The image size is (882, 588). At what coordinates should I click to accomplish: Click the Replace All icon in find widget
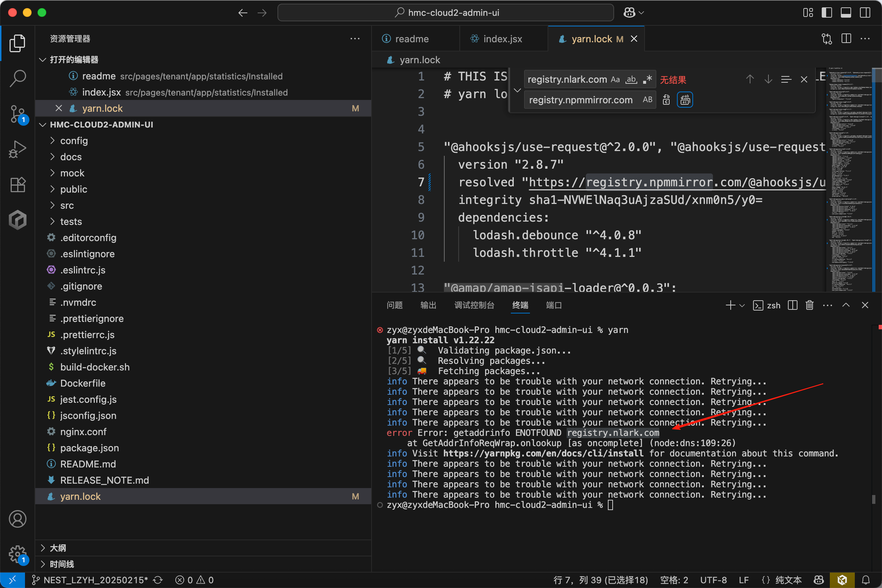685,100
